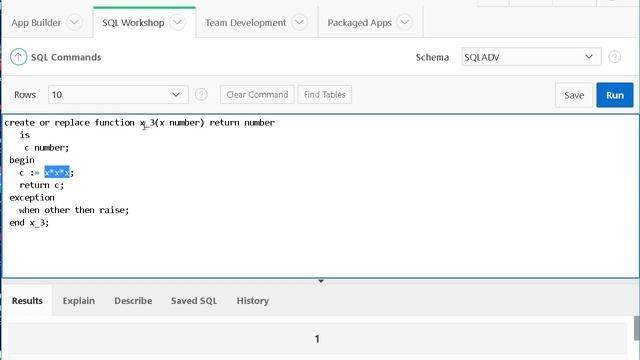Viewport: 640px width, 360px height.
Task: Click the Clear Command button
Action: pos(257,95)
